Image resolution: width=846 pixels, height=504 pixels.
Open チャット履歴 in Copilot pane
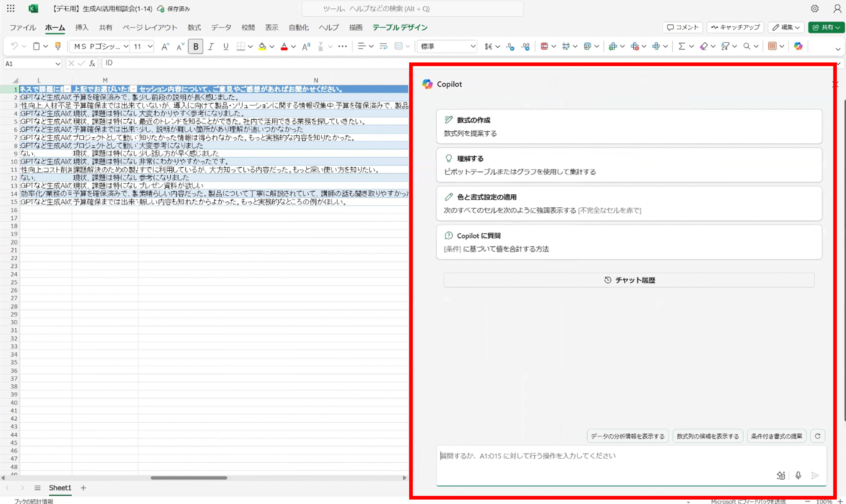coord(629,280)
